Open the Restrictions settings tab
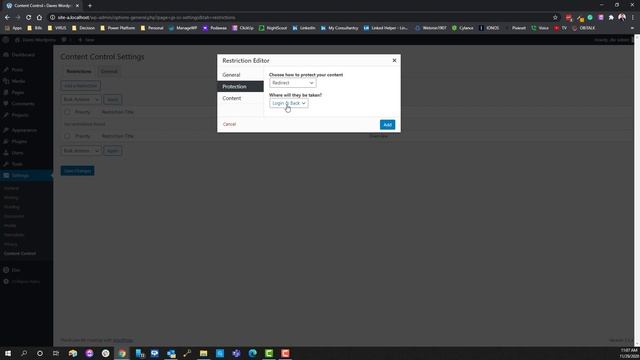 point(79,71)
